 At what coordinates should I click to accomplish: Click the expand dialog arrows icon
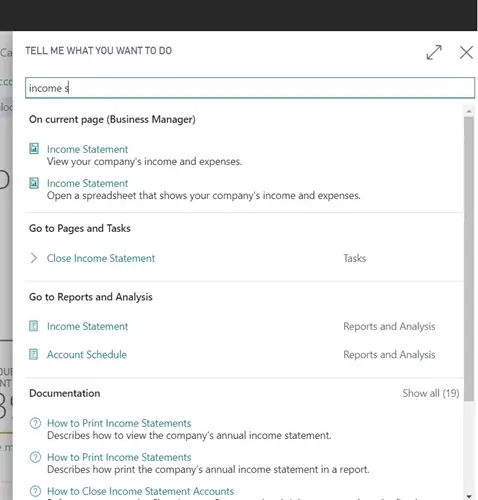(434, 52)
